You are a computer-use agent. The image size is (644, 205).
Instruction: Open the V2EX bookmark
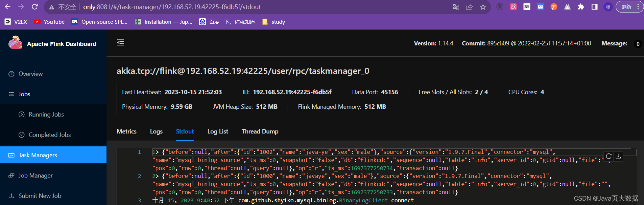coord(16,22)
